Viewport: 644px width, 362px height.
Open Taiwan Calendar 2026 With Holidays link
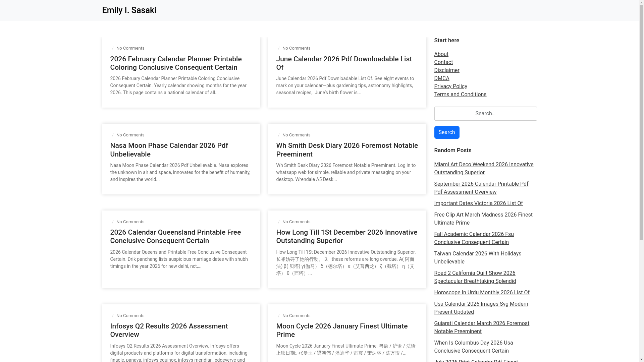click(477, 257)
